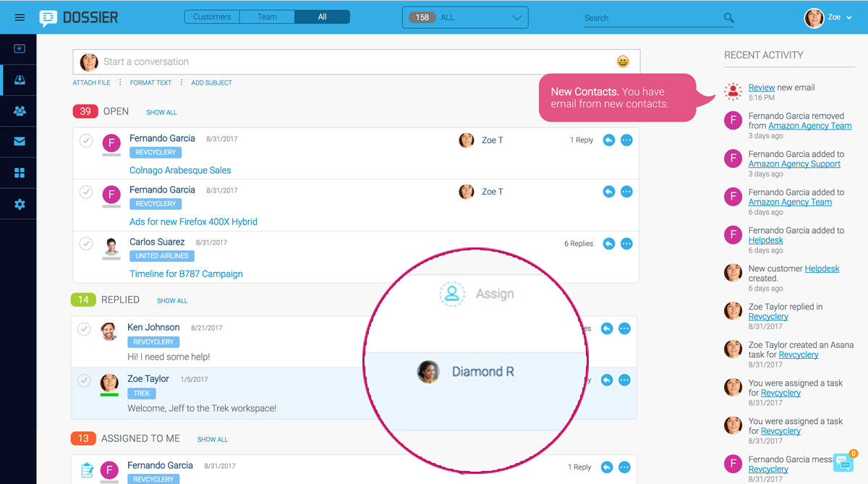Show all open conversations

point(161,113)
